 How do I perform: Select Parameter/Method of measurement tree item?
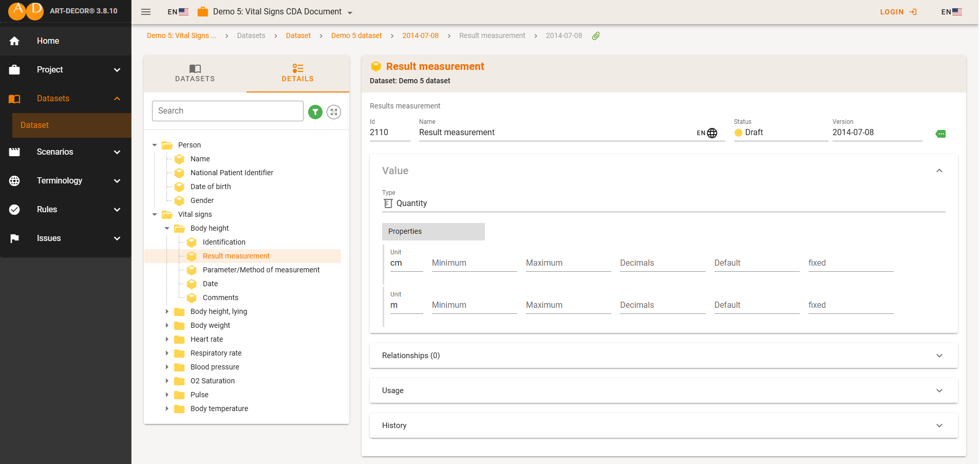261,270
